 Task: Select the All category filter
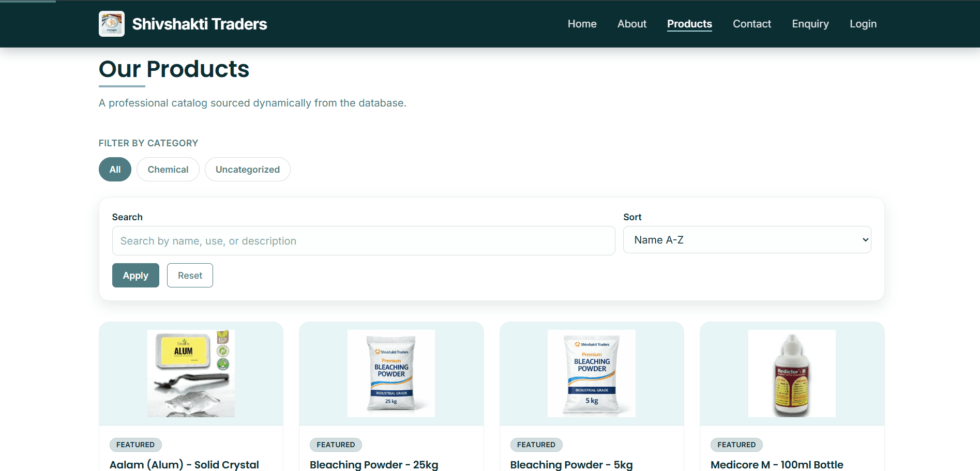(115, 169)
